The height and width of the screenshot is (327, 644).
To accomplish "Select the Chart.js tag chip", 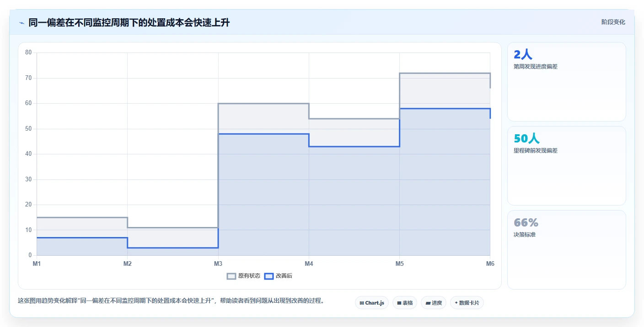I will tap(372, 303).
